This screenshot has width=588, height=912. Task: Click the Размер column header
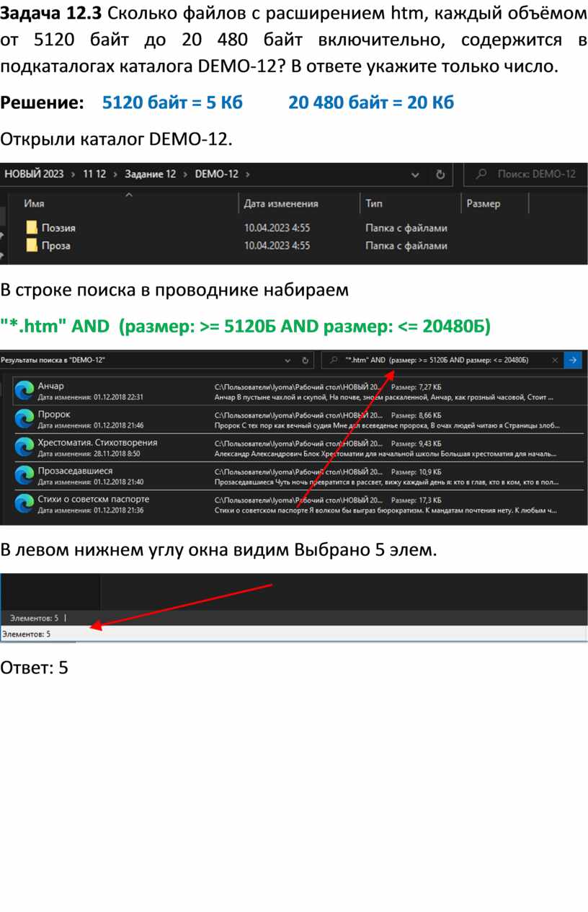point(483,204)
